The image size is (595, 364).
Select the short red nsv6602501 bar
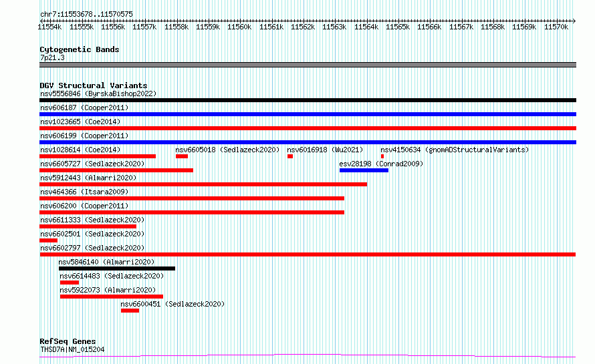coord(49,240)
